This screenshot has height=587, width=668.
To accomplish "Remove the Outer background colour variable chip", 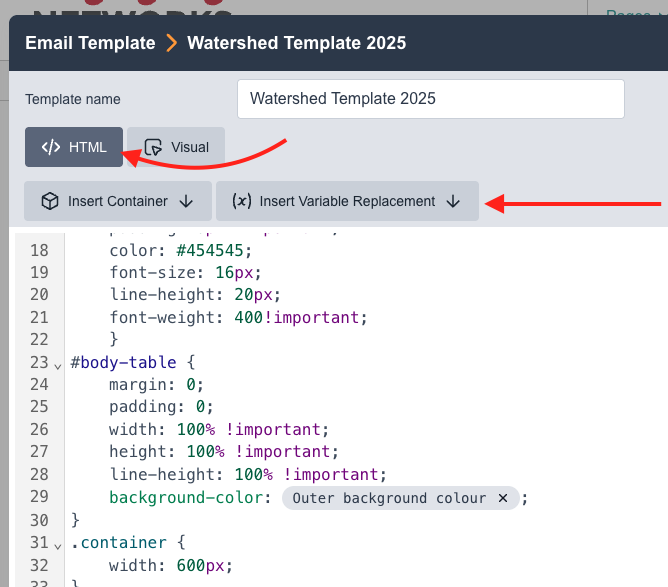I will [503, 498].
